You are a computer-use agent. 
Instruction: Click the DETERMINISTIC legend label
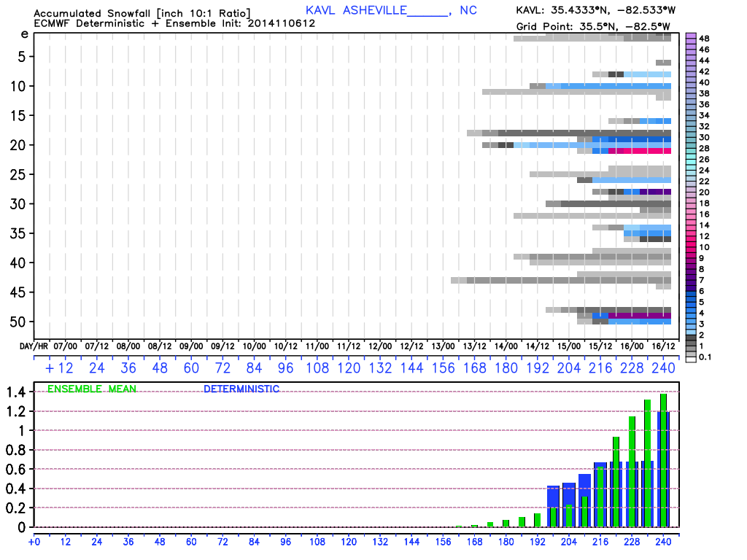241,389
